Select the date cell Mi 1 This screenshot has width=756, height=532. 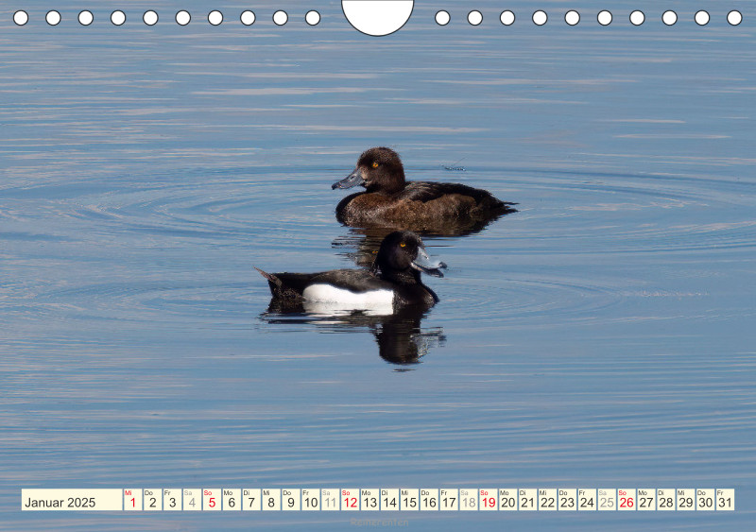[132, 499]
